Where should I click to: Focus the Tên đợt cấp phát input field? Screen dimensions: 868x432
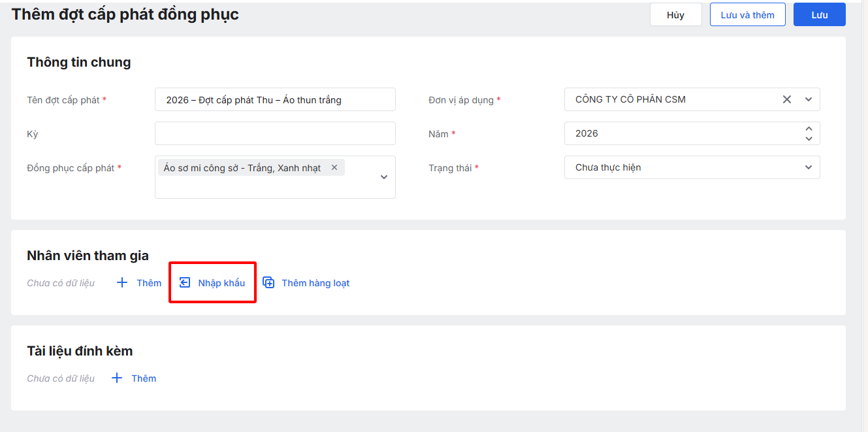pos(275,100)
